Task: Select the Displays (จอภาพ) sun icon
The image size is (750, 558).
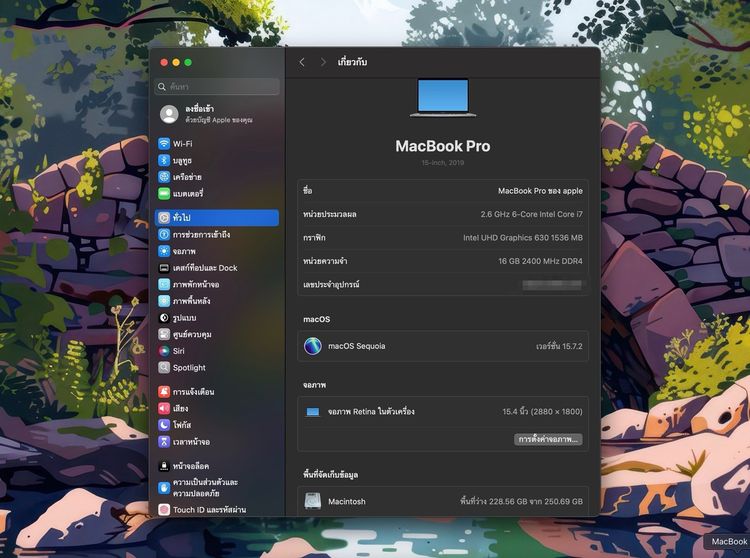Action: click(x=164, y=251)
